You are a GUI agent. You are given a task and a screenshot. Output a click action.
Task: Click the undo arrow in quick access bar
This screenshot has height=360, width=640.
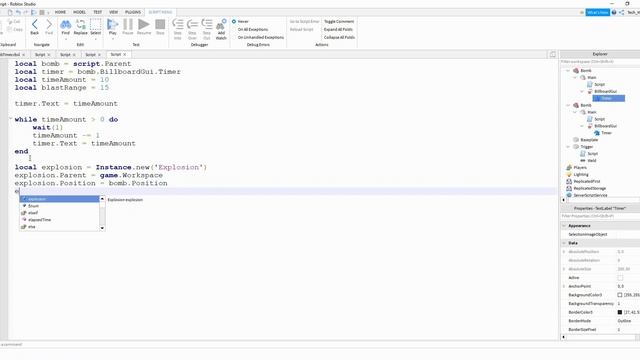18,12
